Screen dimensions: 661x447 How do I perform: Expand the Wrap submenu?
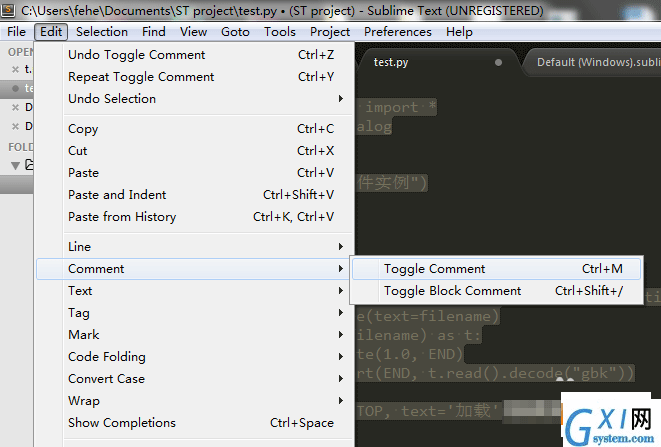point(194,400)
